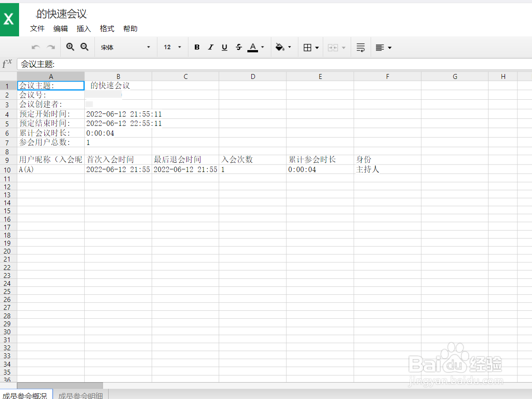
Task: Select header cell 身份
Action: [387, 160]
